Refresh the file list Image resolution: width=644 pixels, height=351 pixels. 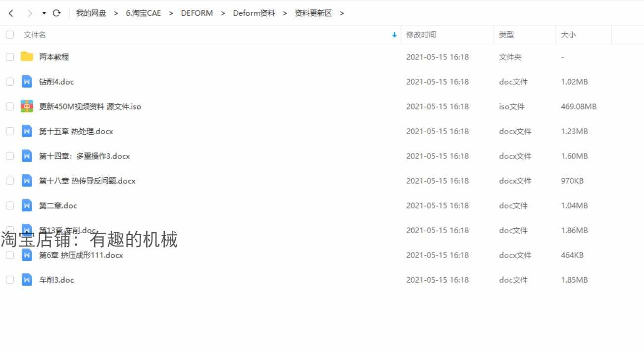[56, 13]
